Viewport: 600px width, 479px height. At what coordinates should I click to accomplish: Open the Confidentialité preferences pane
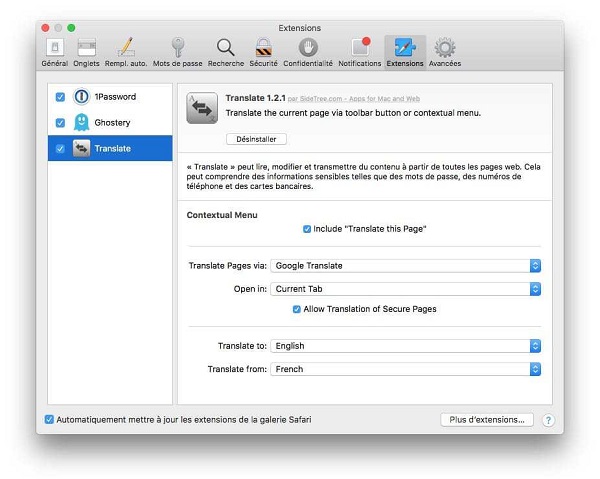pos(308,53)
